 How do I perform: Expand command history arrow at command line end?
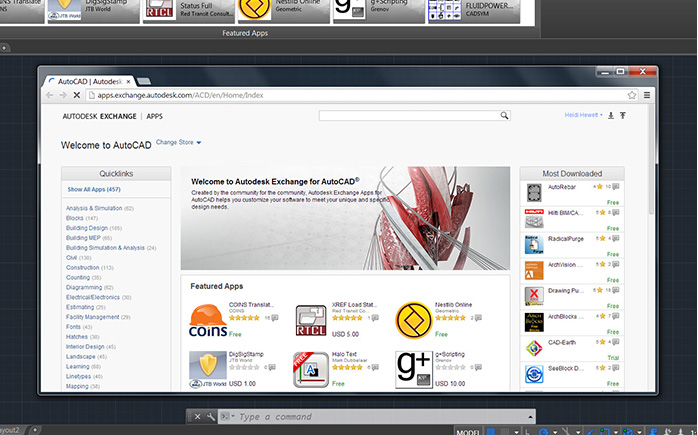(530, 417)
